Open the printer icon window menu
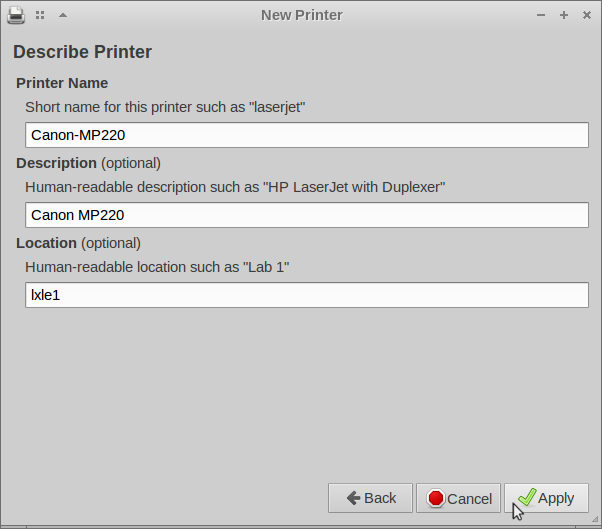Viewport: 602px width, 529px height. point(16,15)
